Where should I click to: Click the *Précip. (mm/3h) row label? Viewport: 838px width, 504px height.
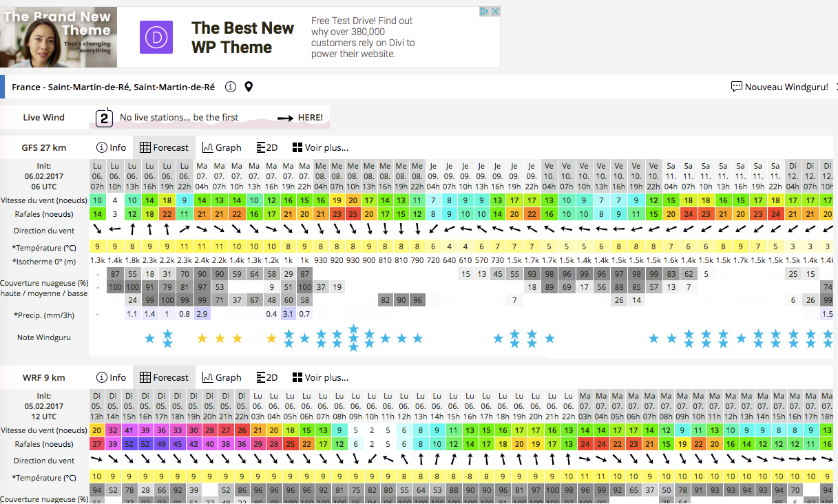coord(44,315)
